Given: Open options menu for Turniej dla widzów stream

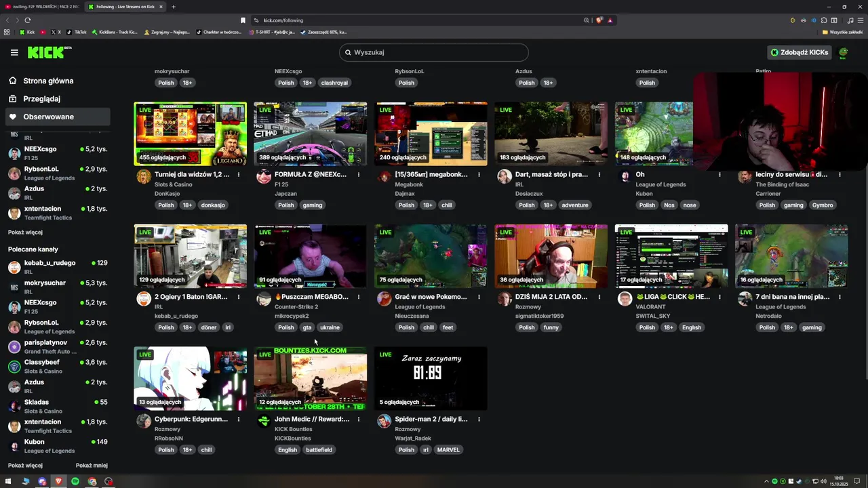Looking at the screenshot, I should pos(239,175).
